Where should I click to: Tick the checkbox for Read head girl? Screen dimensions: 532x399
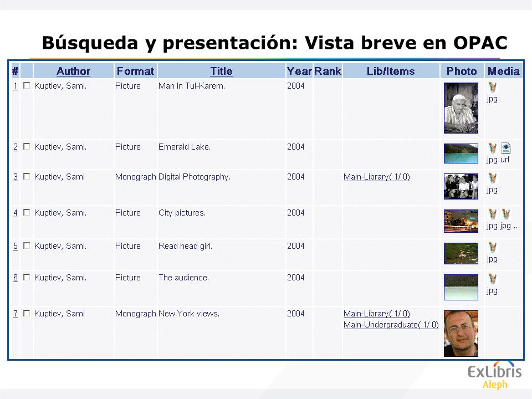coord(27,245)
